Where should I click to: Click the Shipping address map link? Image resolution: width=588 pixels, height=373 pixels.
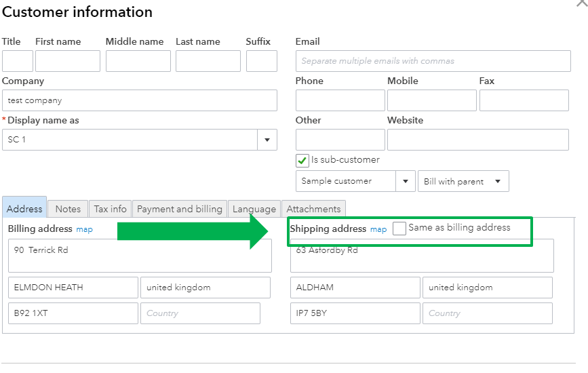point(378,229)
